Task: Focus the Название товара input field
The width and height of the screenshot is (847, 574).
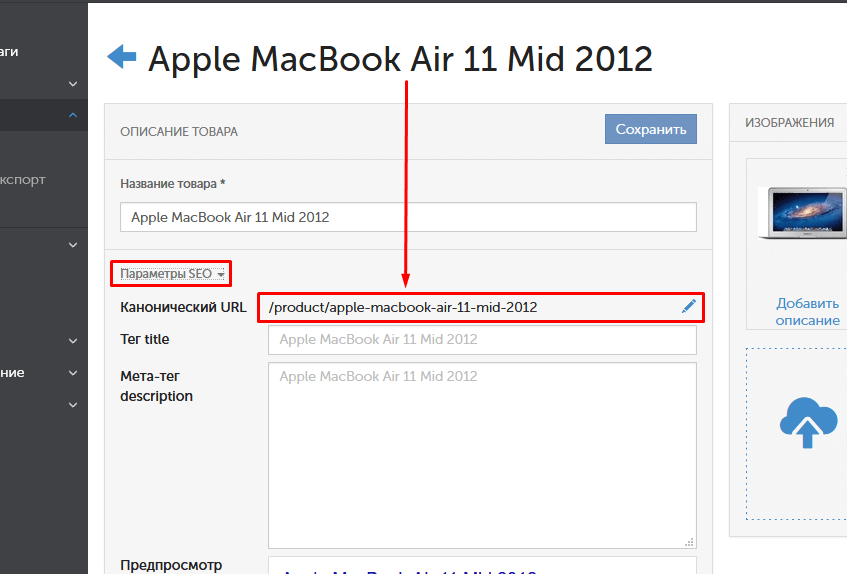Action: click(x=408, y=217)
